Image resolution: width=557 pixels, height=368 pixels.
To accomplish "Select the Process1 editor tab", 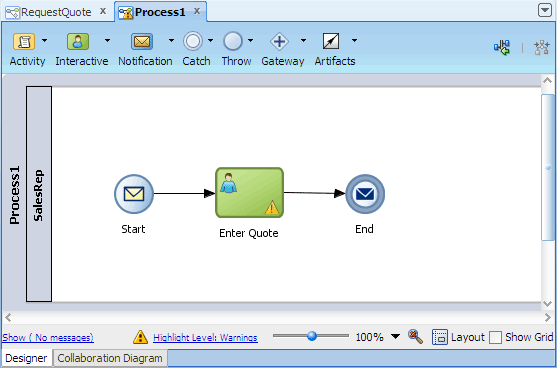I will [160, 12].
